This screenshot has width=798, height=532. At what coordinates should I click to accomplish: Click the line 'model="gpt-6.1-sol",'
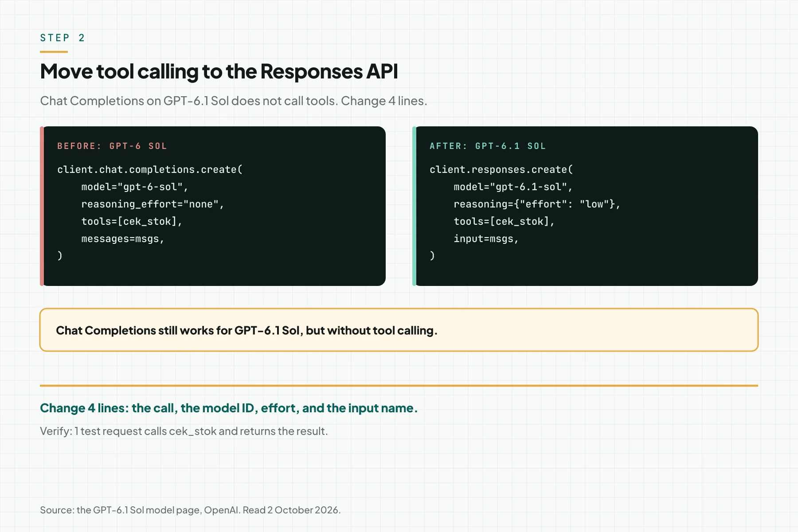tap(513, 187)
